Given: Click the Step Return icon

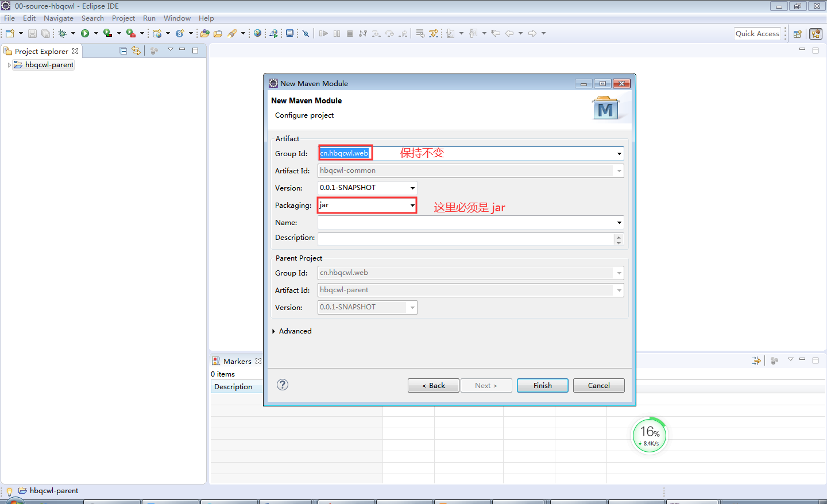Looking at the screenshot, I should (x=403, y=33).
